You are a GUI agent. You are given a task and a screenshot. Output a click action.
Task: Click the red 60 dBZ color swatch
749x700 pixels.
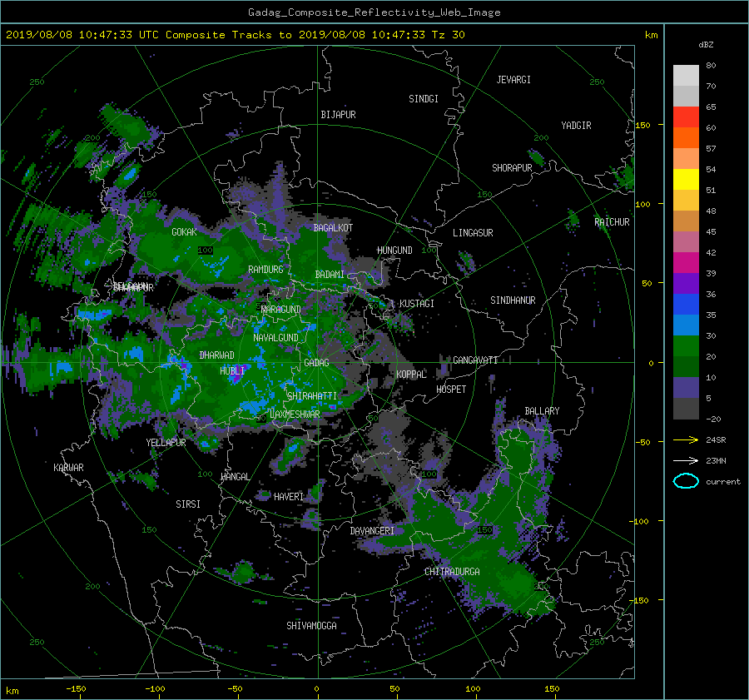coord(686,117)
